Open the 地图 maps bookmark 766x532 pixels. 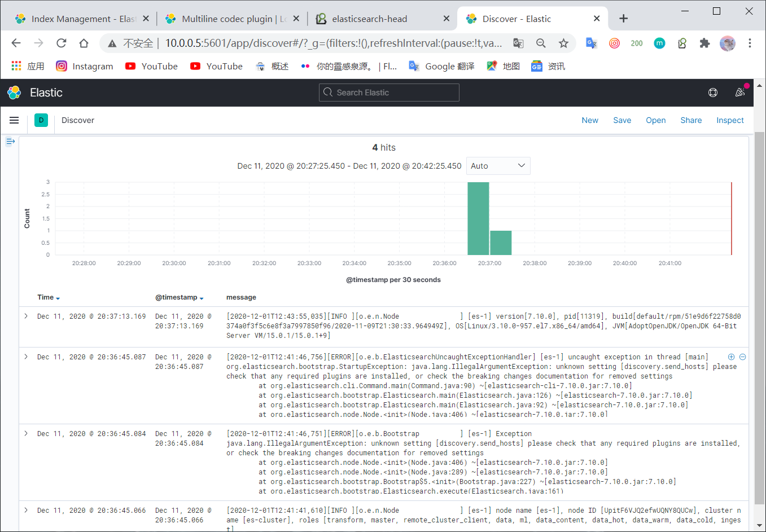click(503, 66)
